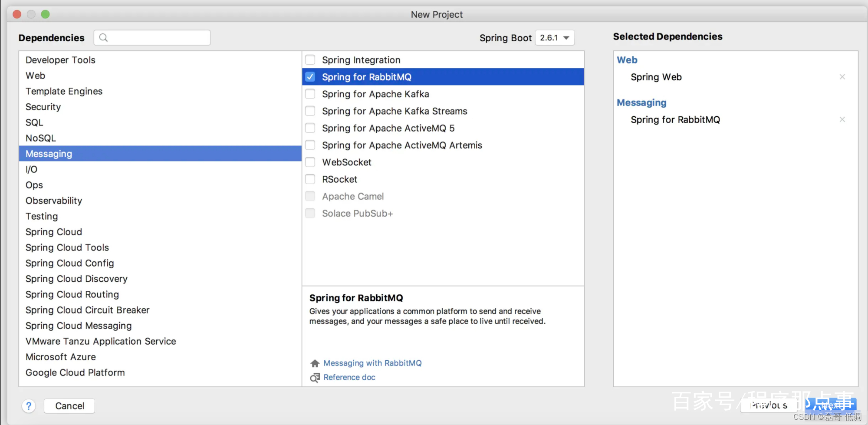The image size is (868, 425).
Task: Click the home icon beside Messaging with RabbitMQ
Action: [x=315, y=363]
